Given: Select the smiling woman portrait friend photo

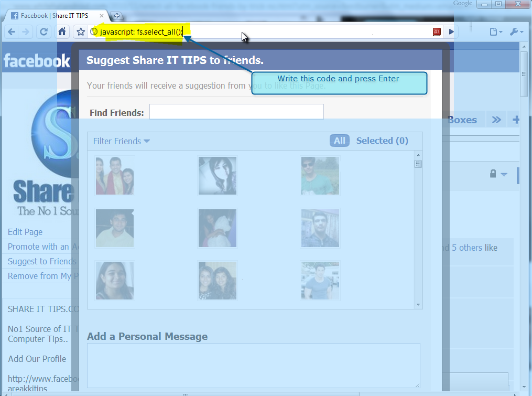Looking at the screenshot, I should point(115,280).
